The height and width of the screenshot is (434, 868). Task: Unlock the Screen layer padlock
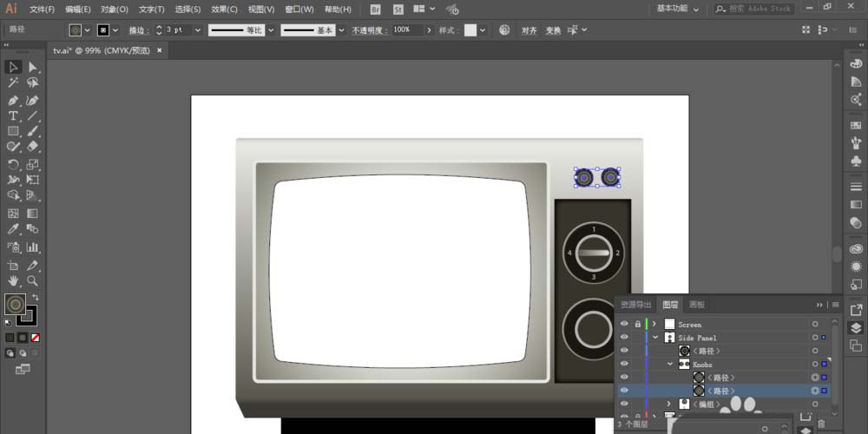click(638, 324)
